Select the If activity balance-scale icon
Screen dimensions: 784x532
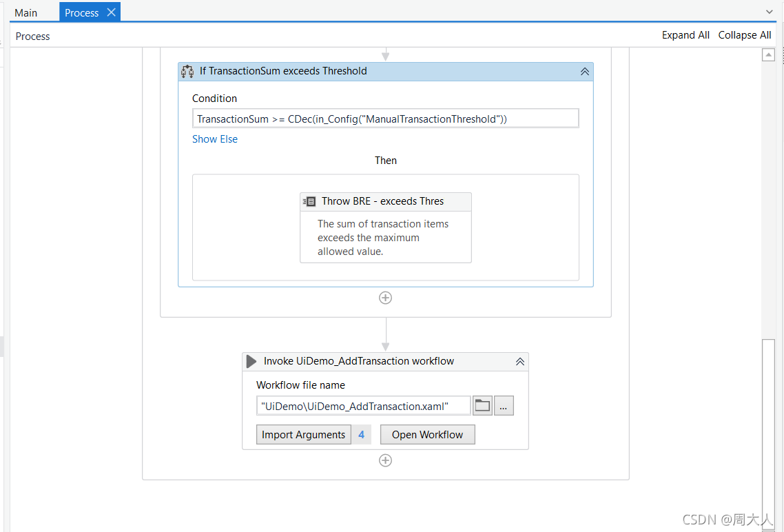tap(187, 71)
